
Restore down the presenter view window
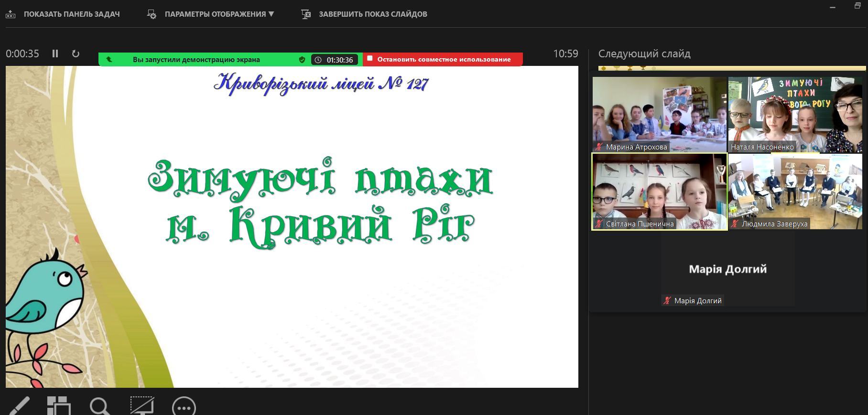[x=857, y=6]
